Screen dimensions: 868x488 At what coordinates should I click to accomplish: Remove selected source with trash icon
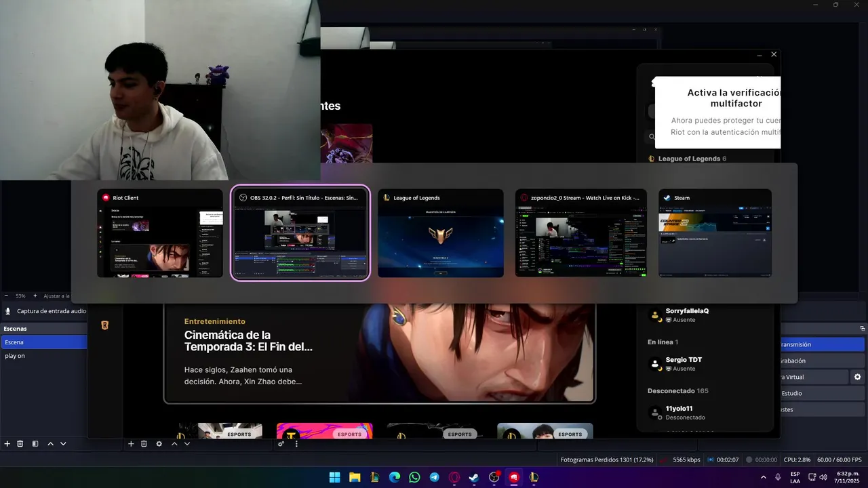(x=144, y=444)
